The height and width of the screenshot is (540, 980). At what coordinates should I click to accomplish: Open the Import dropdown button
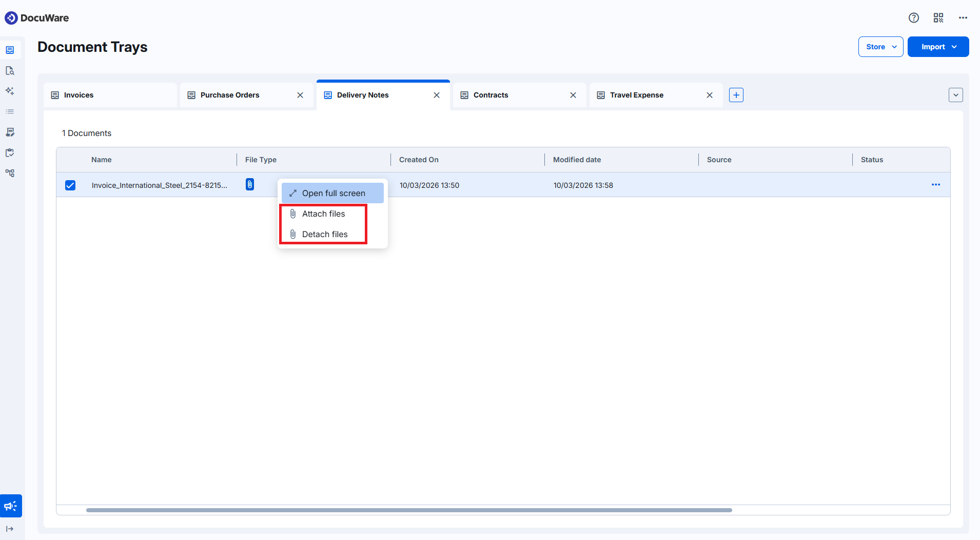point(938,47)
